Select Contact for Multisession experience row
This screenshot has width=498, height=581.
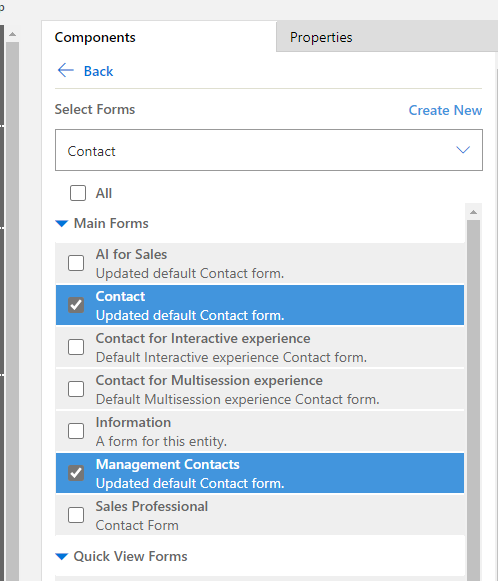click(260, 389)
